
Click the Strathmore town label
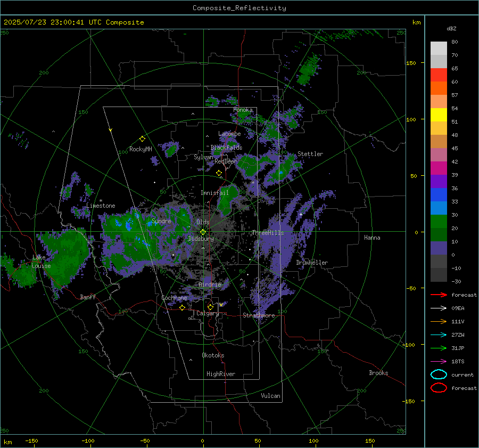(259, 315)
